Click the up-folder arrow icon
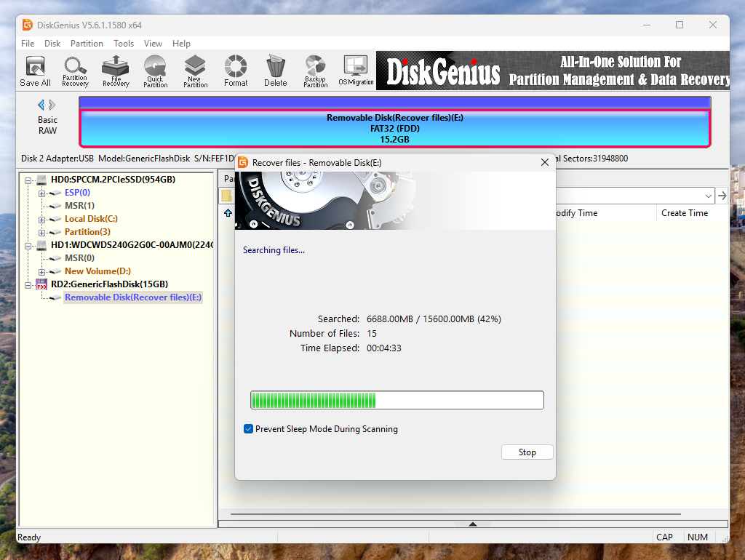The height and width of the screenshot is (560, 745). 228,213
